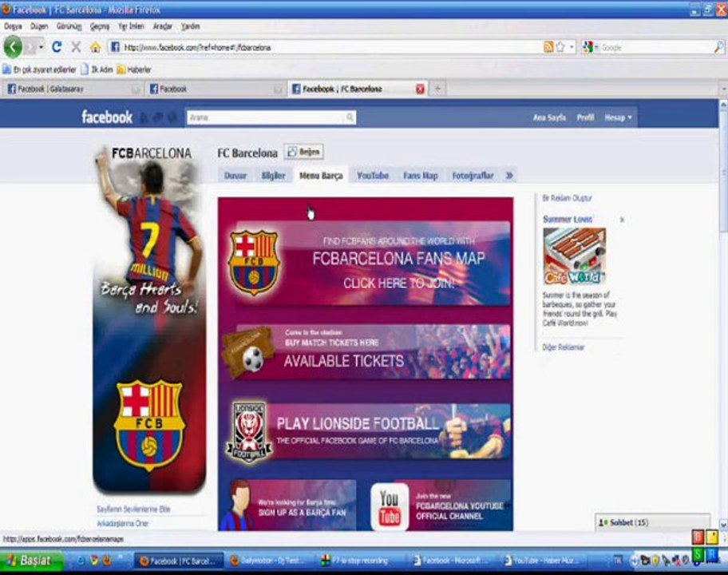Open the Başlat start button
The image size is (728, 575).
[32, 560]
